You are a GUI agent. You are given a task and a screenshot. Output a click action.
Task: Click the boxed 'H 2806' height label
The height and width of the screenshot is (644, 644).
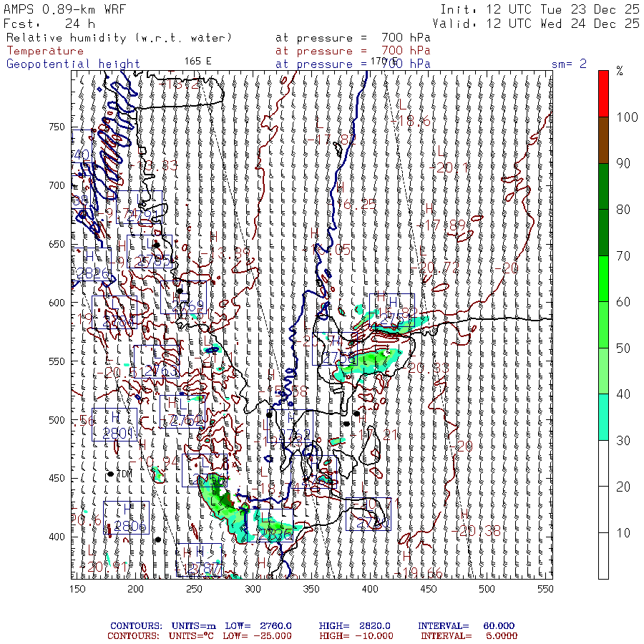(126, 517)
